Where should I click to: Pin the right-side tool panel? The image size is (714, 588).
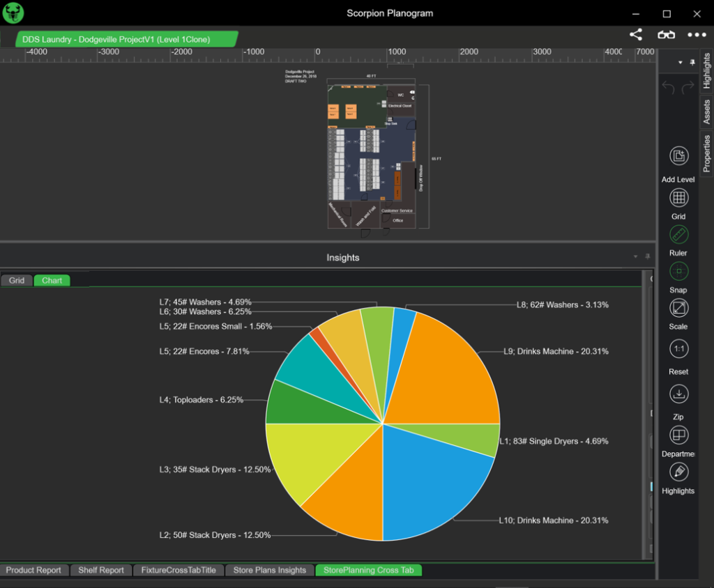(x=692, y=62)
